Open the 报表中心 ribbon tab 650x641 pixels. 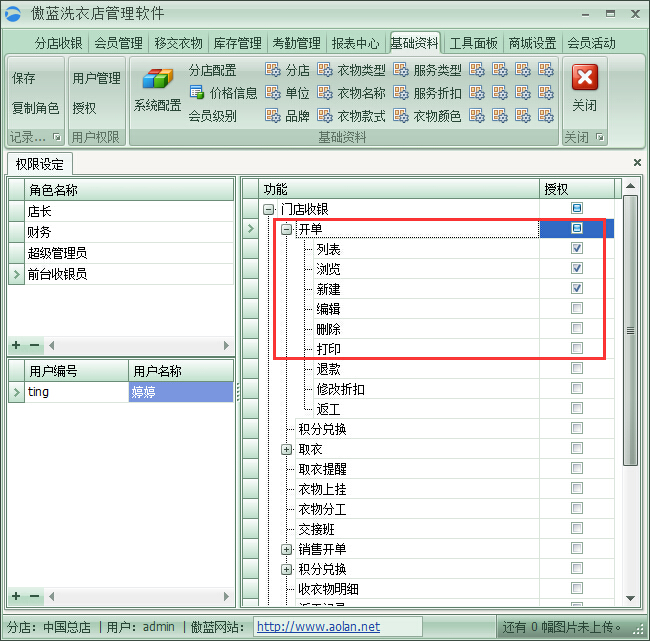[355, 43]
